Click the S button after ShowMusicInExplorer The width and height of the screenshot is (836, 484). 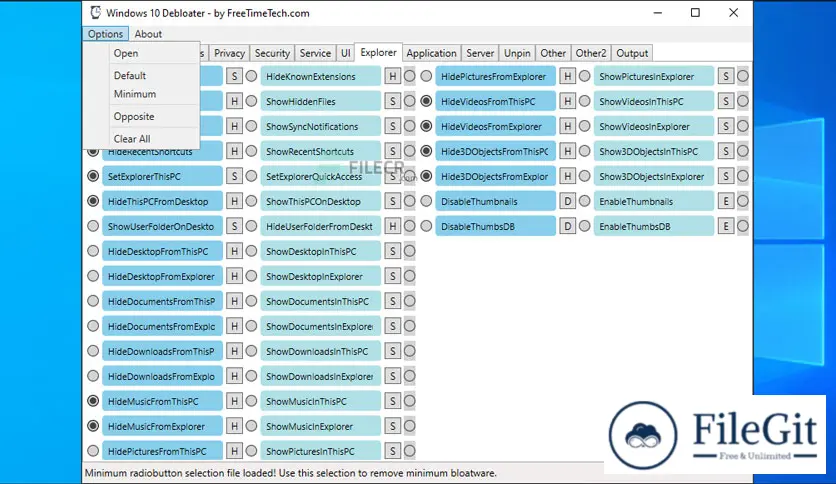(392, 426)
